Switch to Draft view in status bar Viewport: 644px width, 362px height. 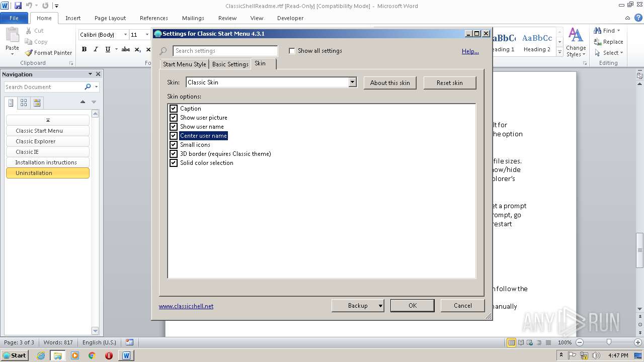pyautogui.click(x=547, y=342)
